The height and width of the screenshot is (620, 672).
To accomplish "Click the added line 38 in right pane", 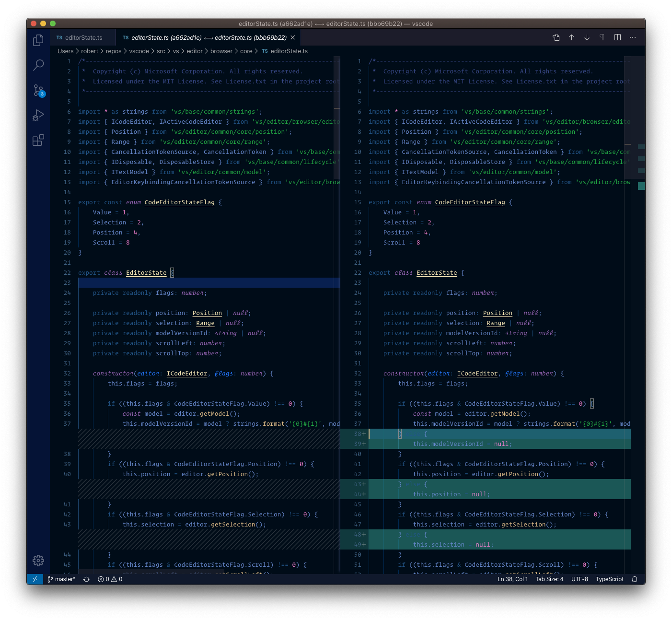I will [499, 434].
